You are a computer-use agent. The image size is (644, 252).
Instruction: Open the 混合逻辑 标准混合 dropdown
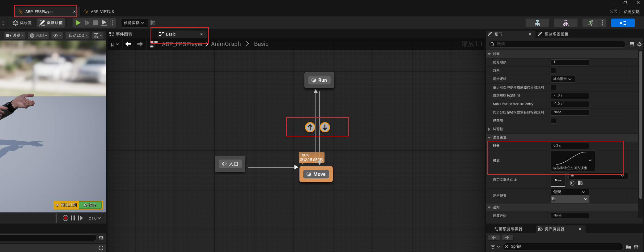click(563, 79)
